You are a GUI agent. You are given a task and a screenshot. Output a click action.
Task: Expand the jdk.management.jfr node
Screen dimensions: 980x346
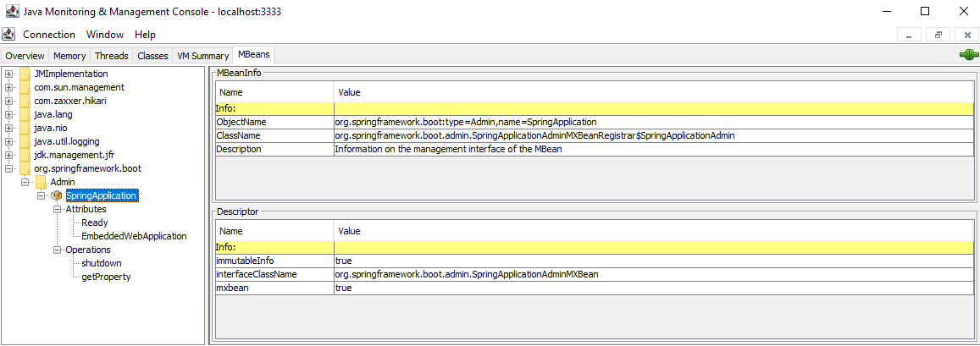point(9,155)
